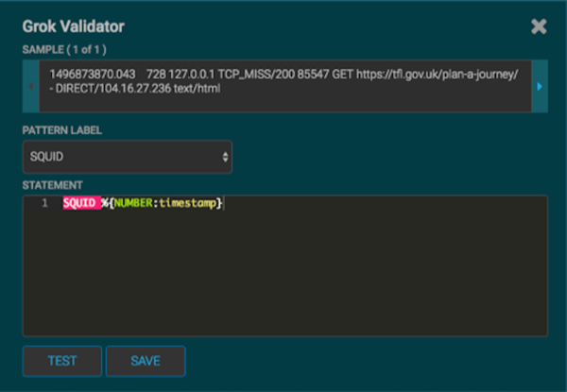Click the tfl.gov.uk URL in the sample
The height and width of the screenshot is (392, 567).
click(438, 75)
